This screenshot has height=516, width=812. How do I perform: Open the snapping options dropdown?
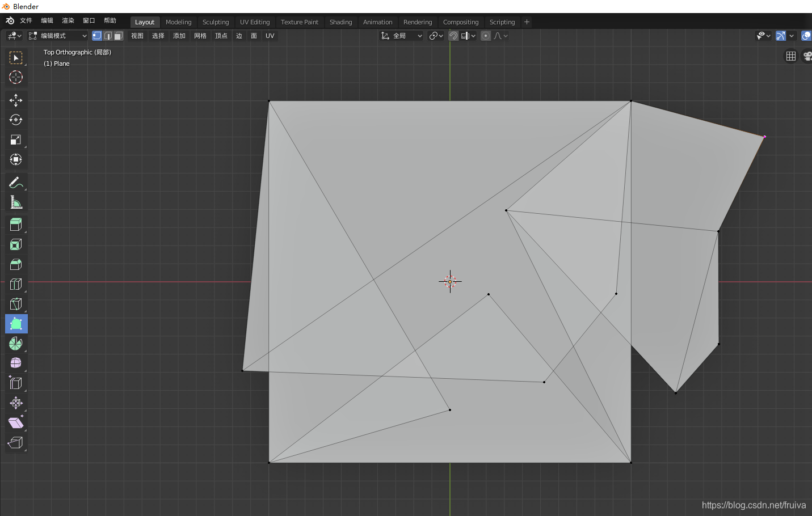coord(469,36)
